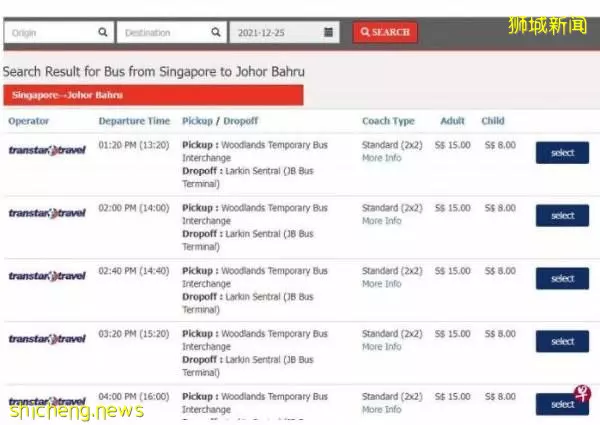Open the calendar icon in date field
Image resolution: width=600 pixels, height=425 pixels.
(328, 32)
